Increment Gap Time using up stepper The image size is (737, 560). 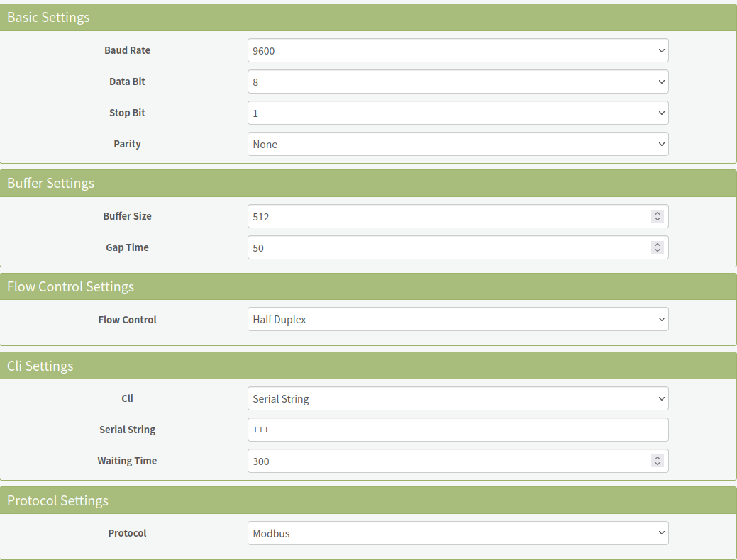click(x=658, y=245)
